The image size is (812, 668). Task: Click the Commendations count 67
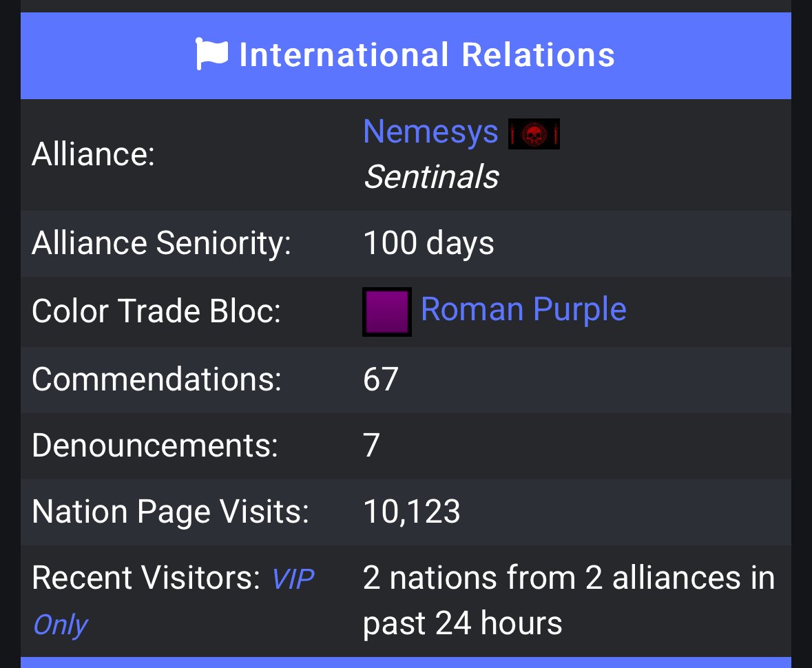[381, 379]
